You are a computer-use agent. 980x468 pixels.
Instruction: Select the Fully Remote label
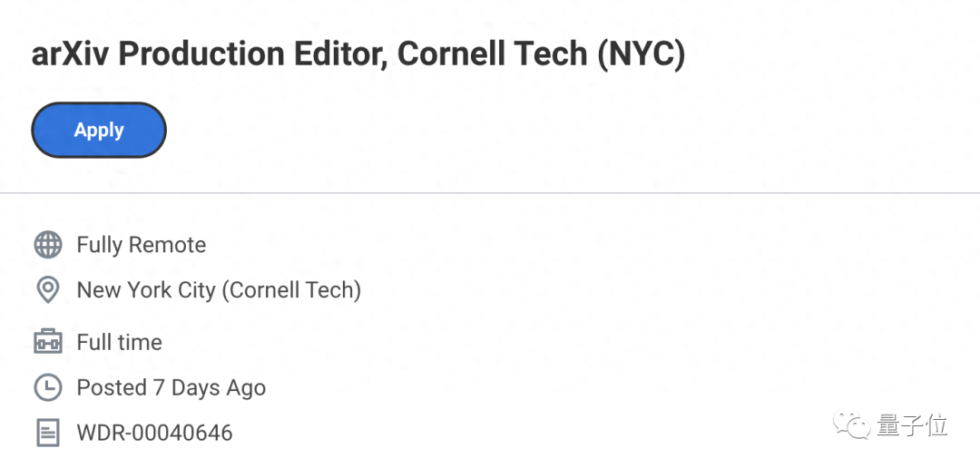[x=141, y=245]
